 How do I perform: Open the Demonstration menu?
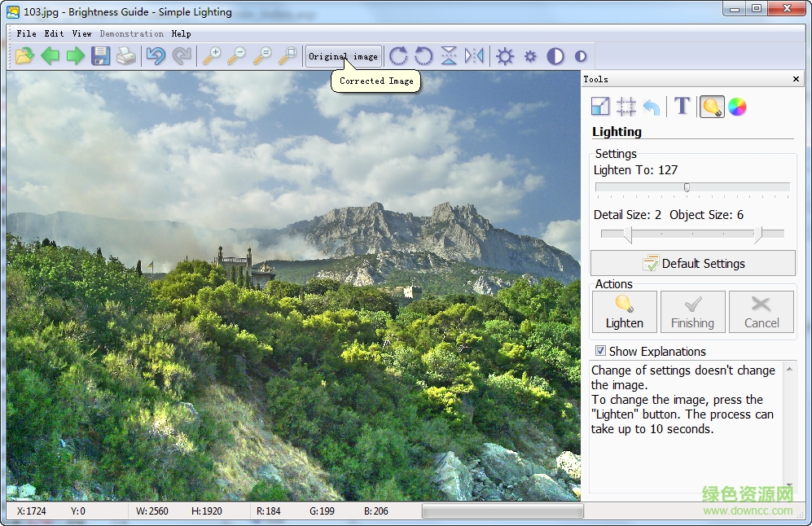pos(131,33)
